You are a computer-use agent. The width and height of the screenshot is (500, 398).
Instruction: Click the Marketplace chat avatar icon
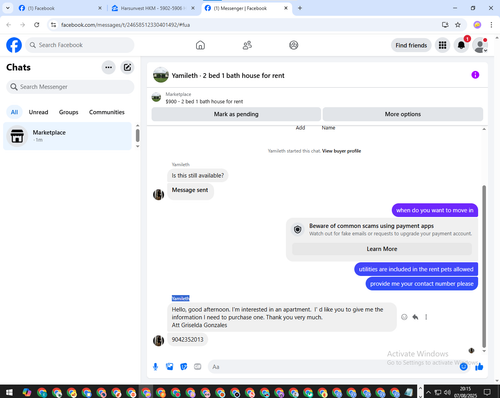[17, 136]
